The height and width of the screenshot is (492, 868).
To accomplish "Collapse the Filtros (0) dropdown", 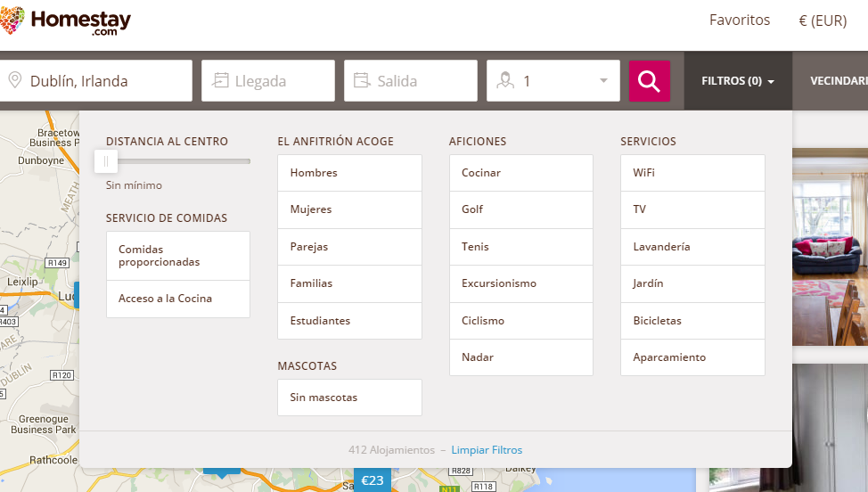I will click(x=737, y=81).
